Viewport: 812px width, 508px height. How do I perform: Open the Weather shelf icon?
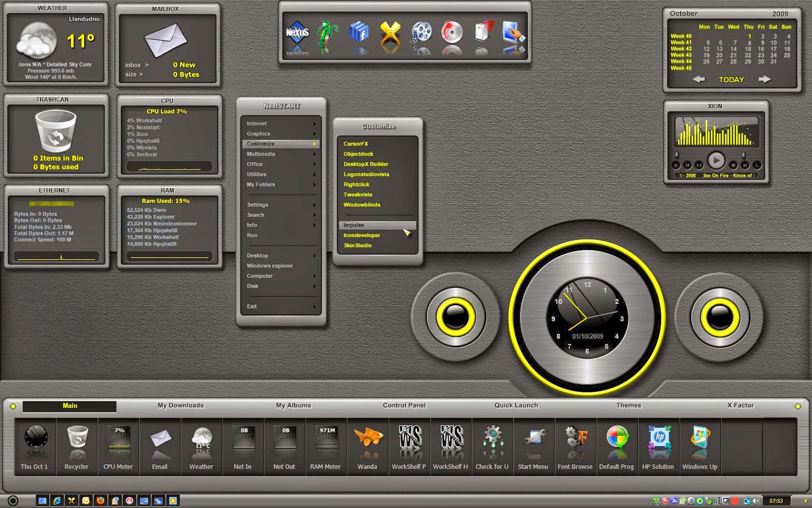tap(201, 447)
